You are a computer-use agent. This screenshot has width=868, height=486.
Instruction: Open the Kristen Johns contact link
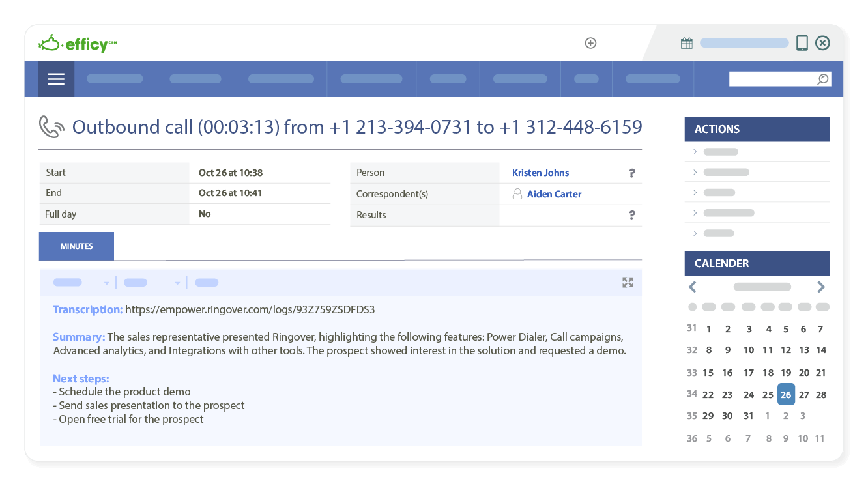point(540,173)
